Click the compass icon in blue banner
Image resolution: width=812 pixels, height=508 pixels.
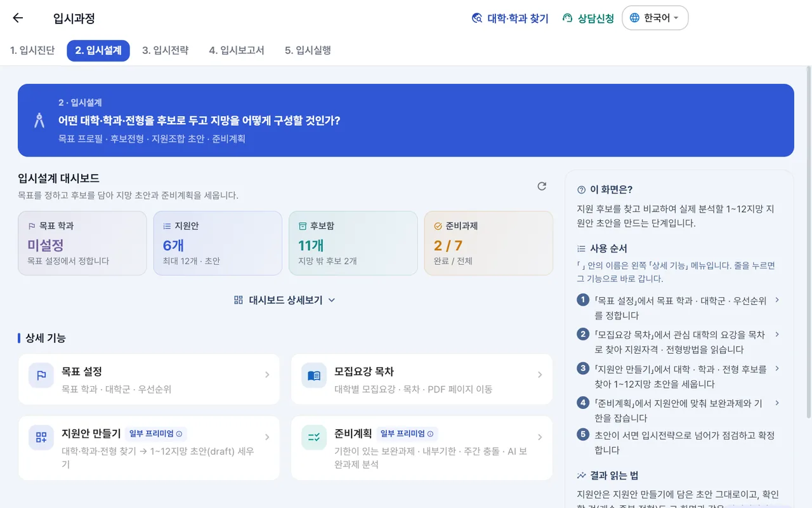(x=39, y=120)
